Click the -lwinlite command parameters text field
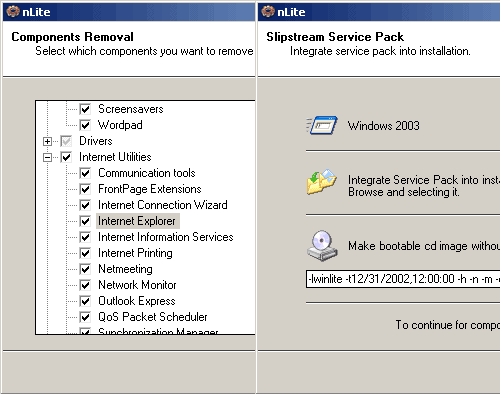The width and height of the screenshot is (500, 394). (x=403, y=279)
